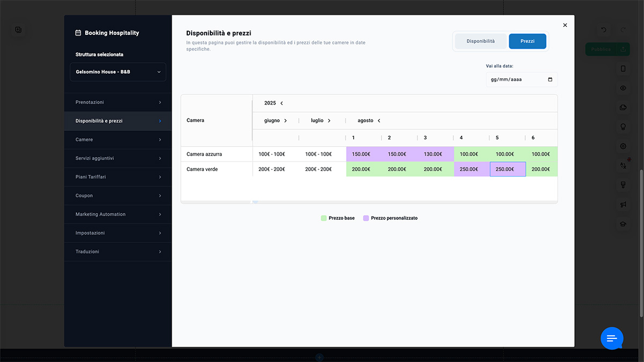The height and width of the screenshot is (362, 644).
Task: Click the lightbulb icon in the editor sidebar
Action: coord(623,127)
